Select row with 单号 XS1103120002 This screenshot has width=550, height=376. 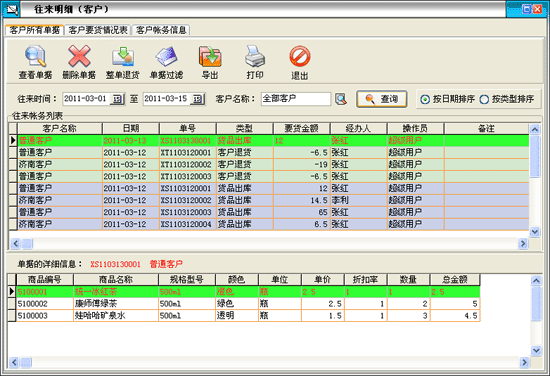269,200
